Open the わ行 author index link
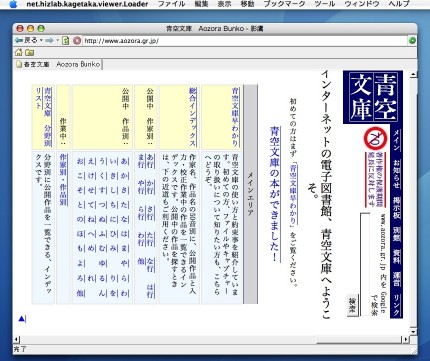The width and height of the screenshot is (430, 361). 141,239
